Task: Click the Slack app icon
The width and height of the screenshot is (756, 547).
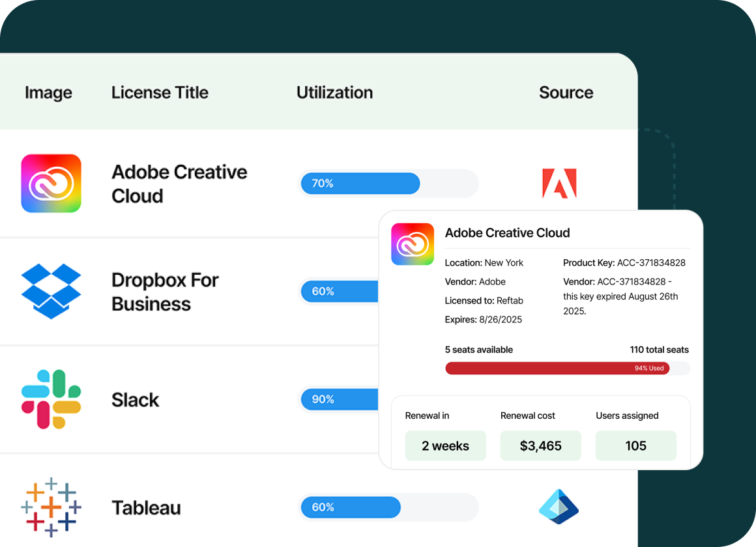Action: click(x=51, y=399)
